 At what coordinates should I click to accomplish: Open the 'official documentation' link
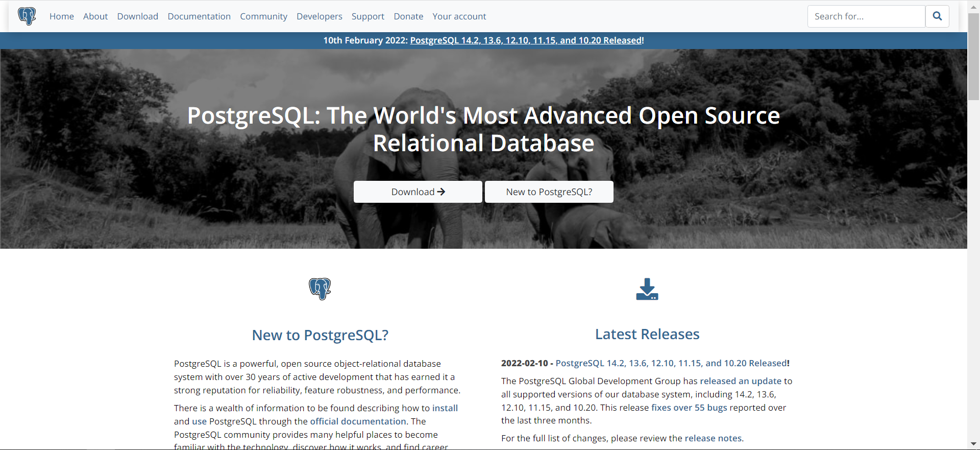358,421
